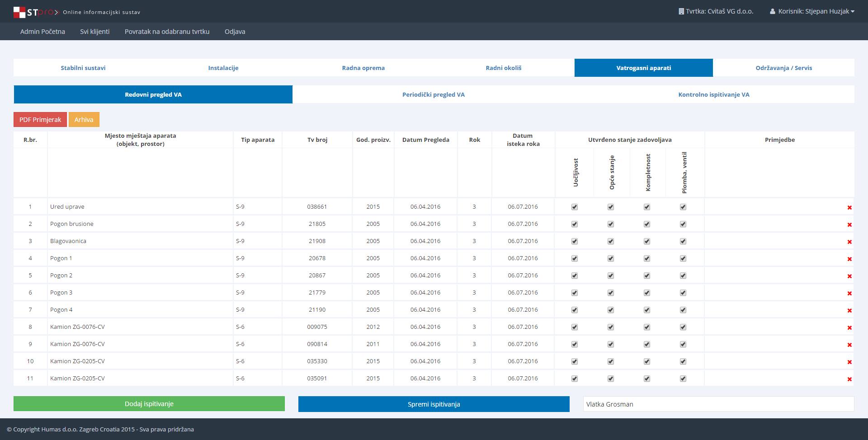The height and width of the screenshot is (440, 868).
Task: Open the Korisnik: Stjepan Huzjak user dropdown
Action: (812, 11)
